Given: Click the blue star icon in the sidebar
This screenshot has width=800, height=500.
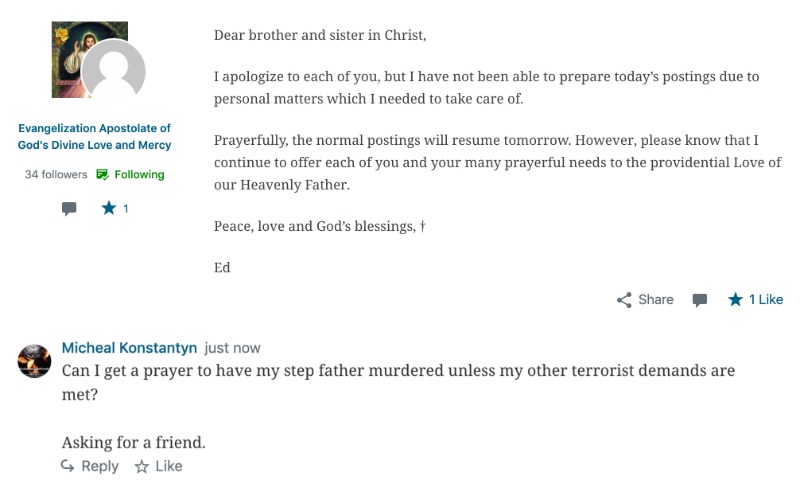Looking at the screenshot, I should pos(109,208).
